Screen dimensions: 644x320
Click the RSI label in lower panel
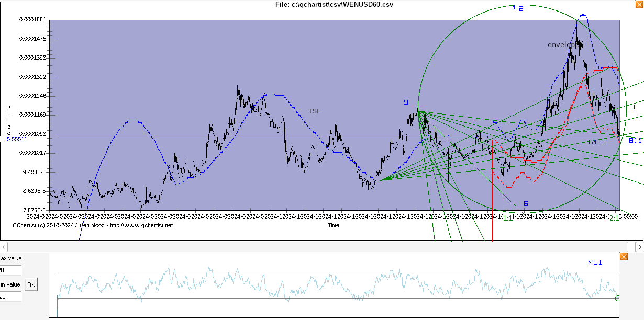595,262
